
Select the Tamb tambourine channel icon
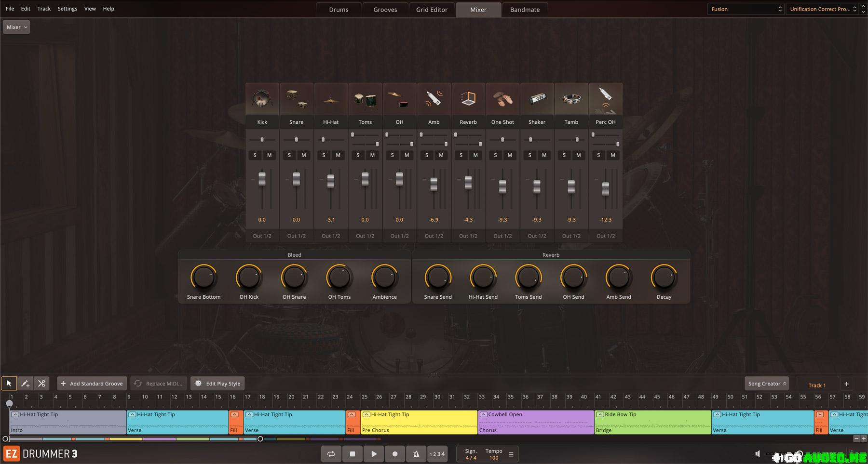tap(571, 99)
